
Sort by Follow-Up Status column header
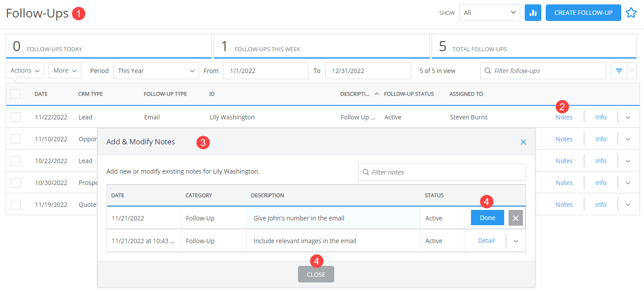pos(409,94)
